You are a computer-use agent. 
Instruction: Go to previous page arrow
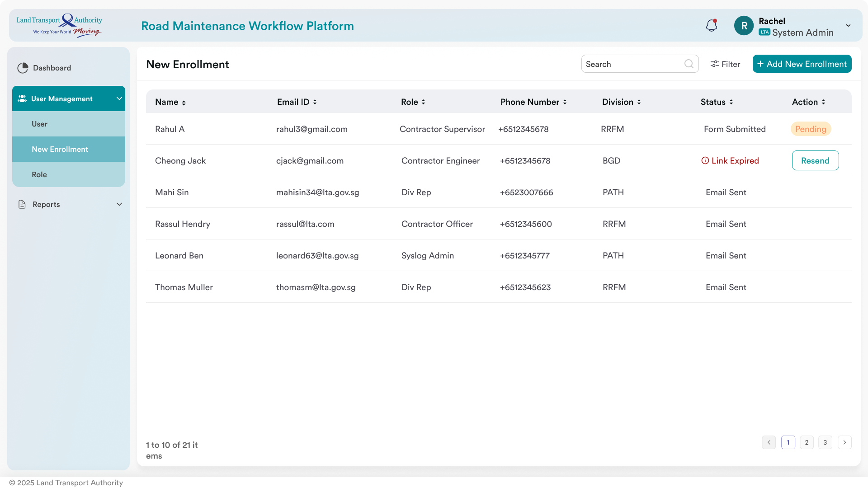[769, 442]
